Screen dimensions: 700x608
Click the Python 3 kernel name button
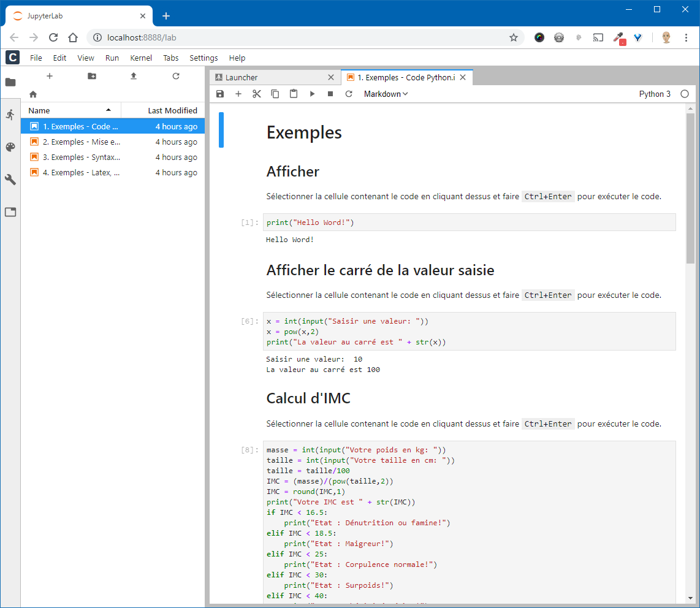(655, 94)
